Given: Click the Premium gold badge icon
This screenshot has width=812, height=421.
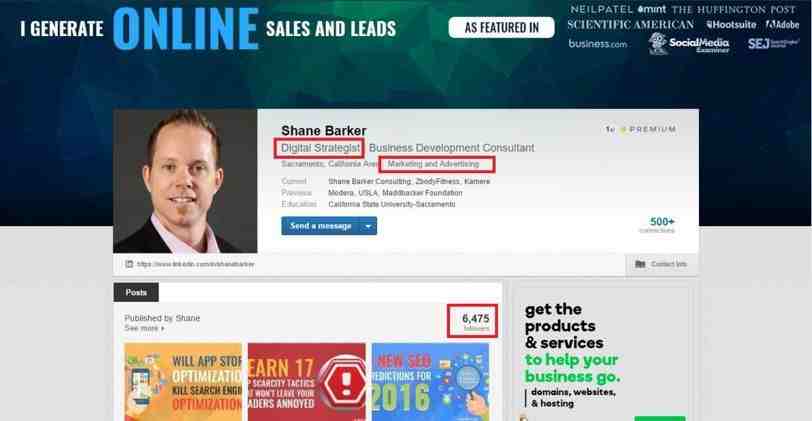Looking at the screenshot, I should (x=624, y=129).
